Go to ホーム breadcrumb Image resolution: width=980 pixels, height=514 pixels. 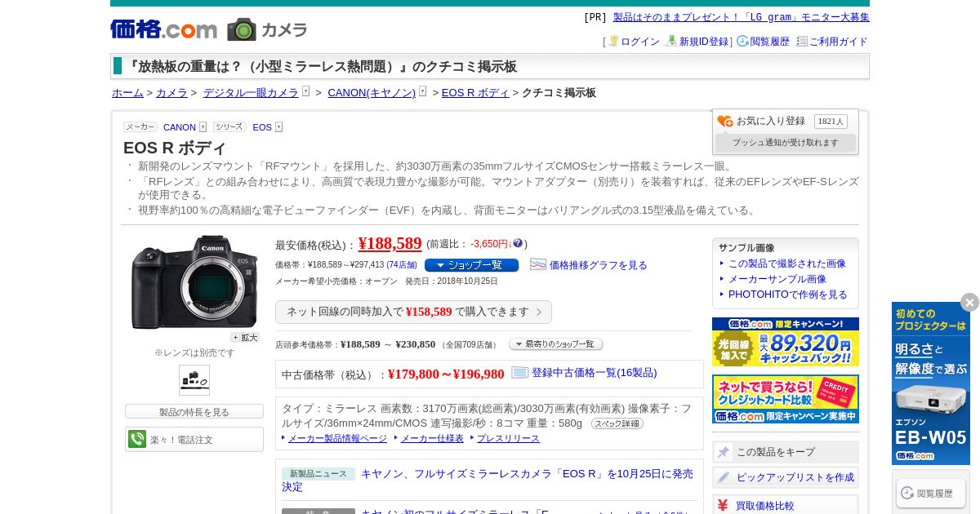pos(127,93)
